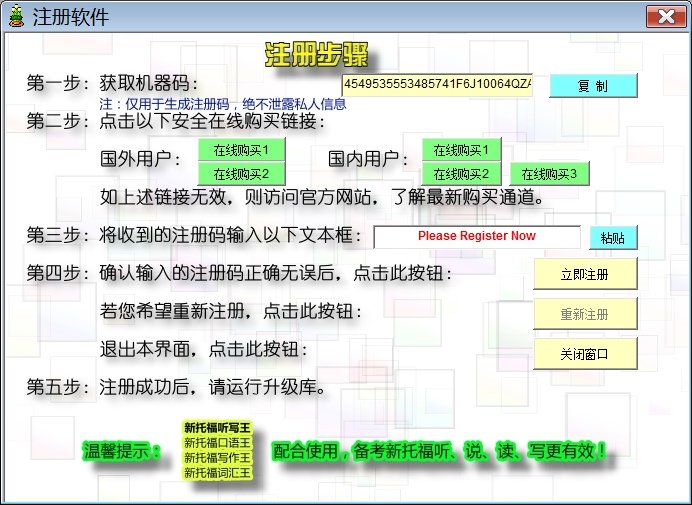Click 配合使用 备考新托福 tip text

point(439,451)
